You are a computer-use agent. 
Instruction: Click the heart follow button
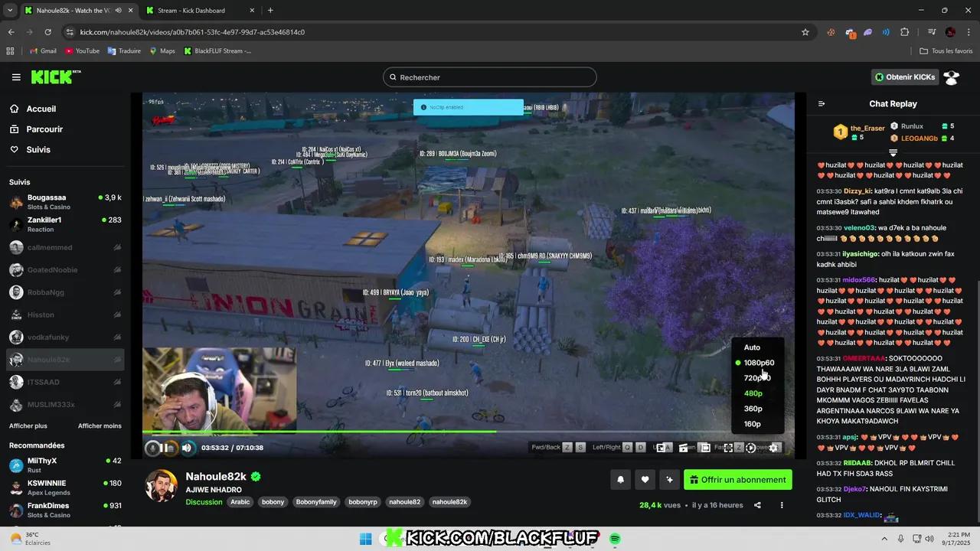click(x=645, y=480)
